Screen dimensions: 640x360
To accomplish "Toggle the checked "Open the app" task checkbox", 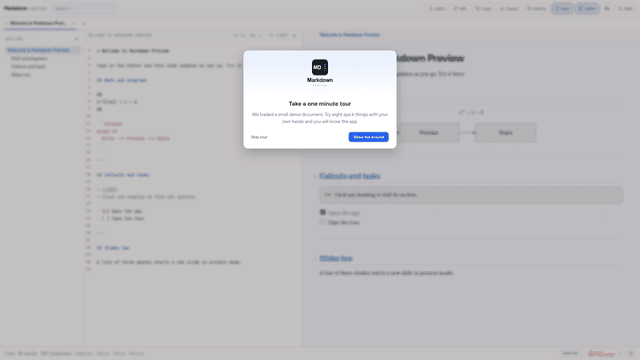I will [x=322, y=212].
